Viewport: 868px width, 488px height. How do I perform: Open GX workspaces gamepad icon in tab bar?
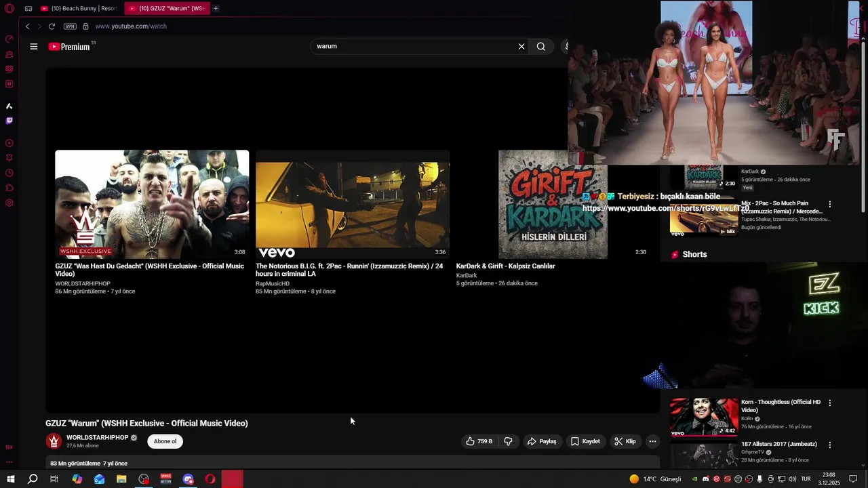(28, 8)
